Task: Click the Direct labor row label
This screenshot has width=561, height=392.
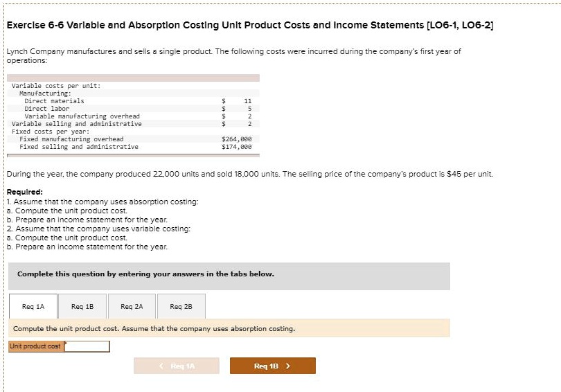Action: click(47, 109)
